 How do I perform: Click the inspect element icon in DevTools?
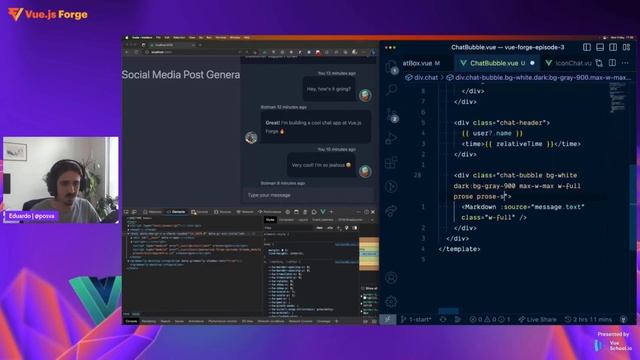[x=126, y=212]
